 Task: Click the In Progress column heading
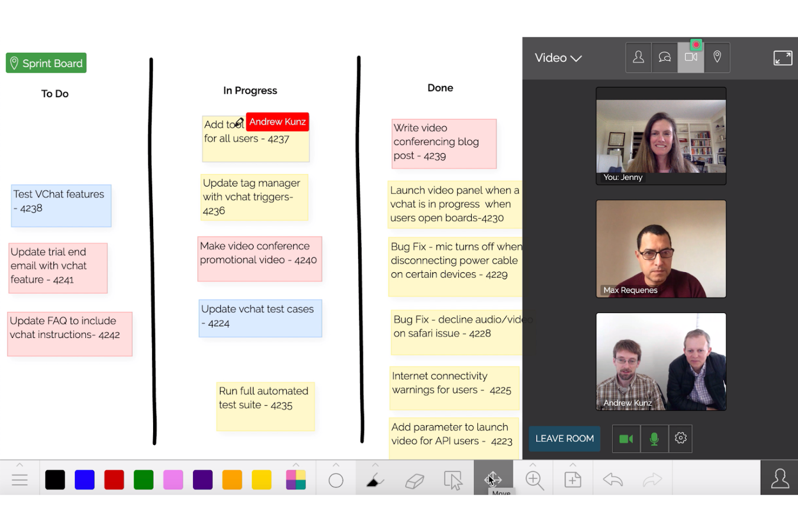tap(250, 91)
